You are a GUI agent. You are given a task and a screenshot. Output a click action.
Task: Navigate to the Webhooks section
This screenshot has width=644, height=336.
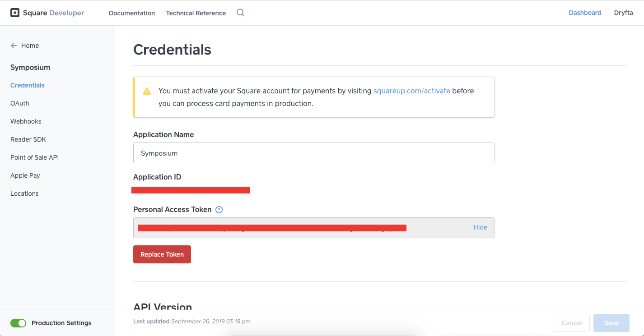(x=26, y=121)
